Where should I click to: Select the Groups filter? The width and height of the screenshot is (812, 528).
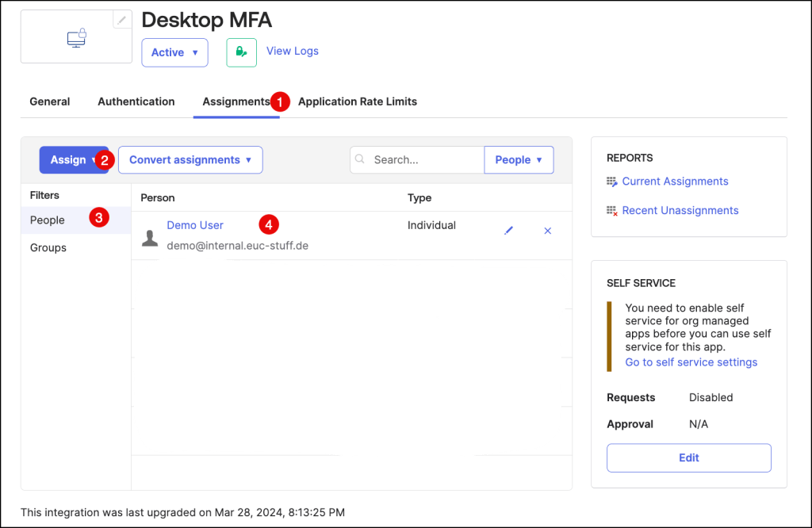[48, 248]
